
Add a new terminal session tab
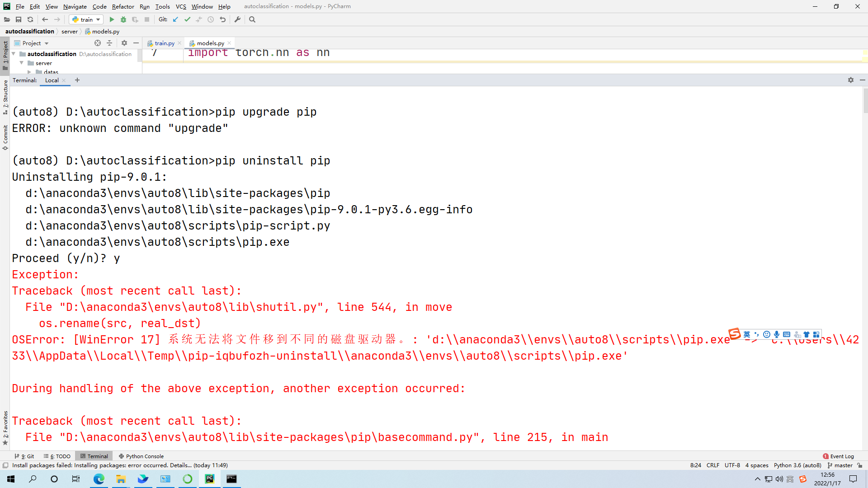(x=77, y=80)
